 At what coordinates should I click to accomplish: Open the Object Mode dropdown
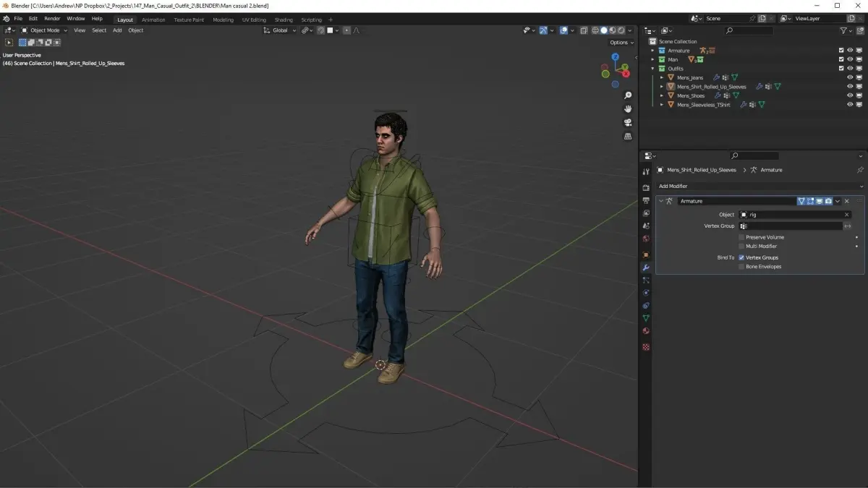(44, 30)
